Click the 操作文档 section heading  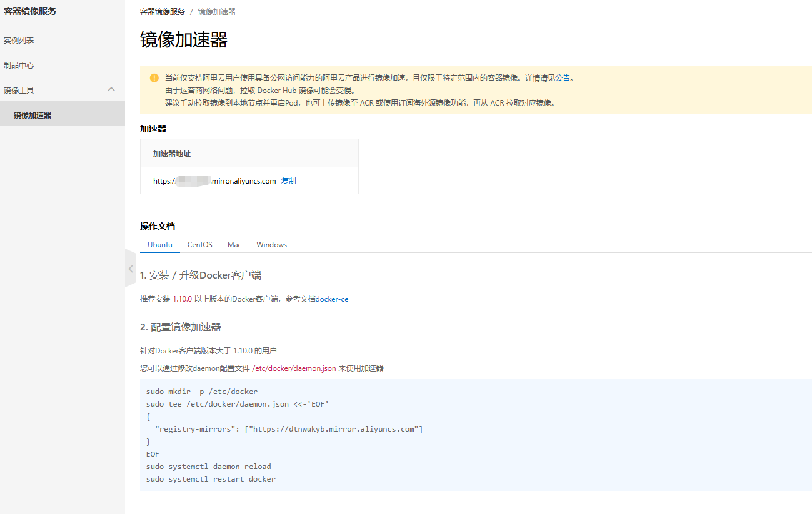click(x=158, y=226)
